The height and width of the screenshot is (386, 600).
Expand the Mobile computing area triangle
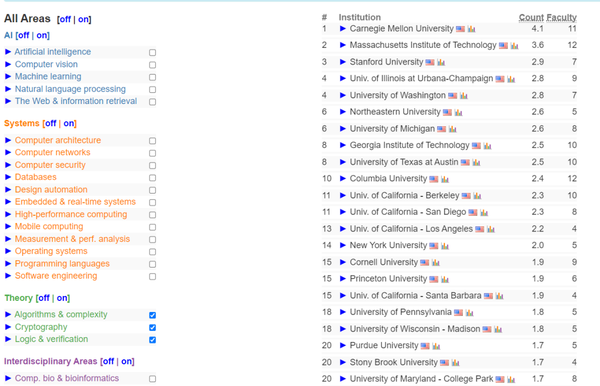(8, 226)
